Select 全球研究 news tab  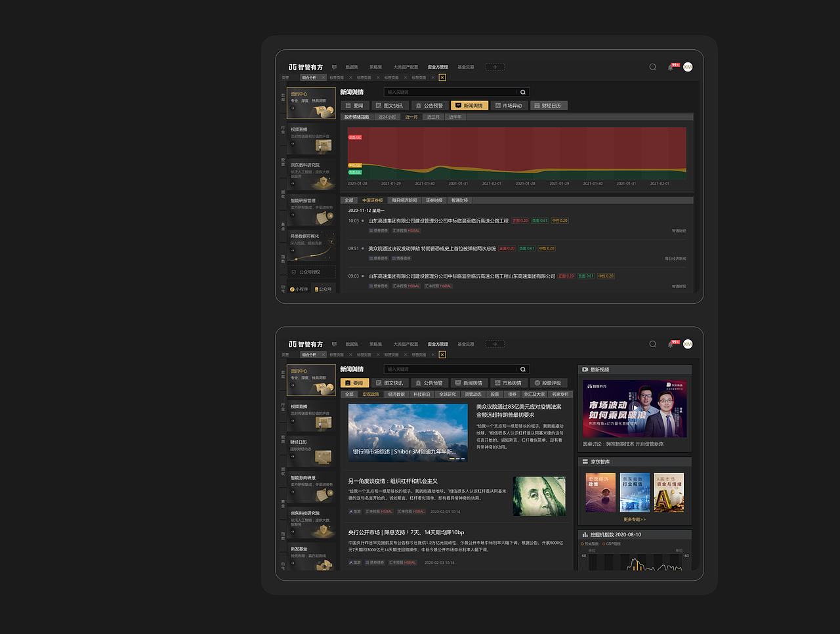click(448, 394)
